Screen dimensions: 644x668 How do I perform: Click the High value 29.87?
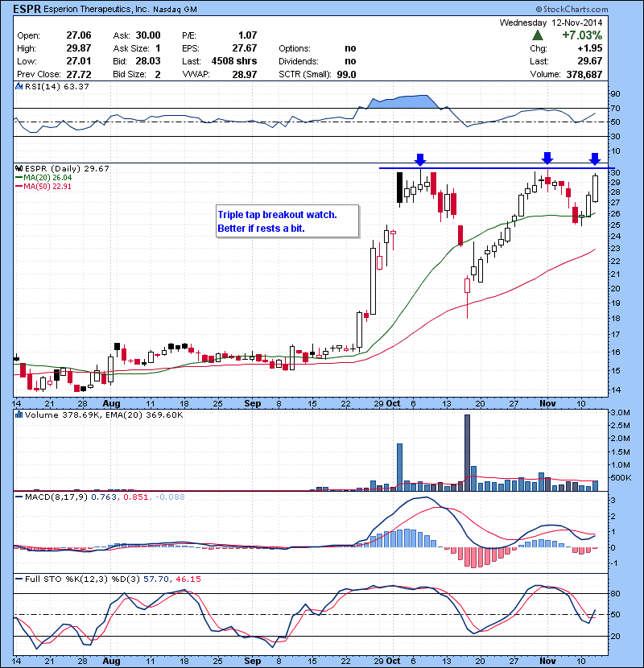(78, 48)
